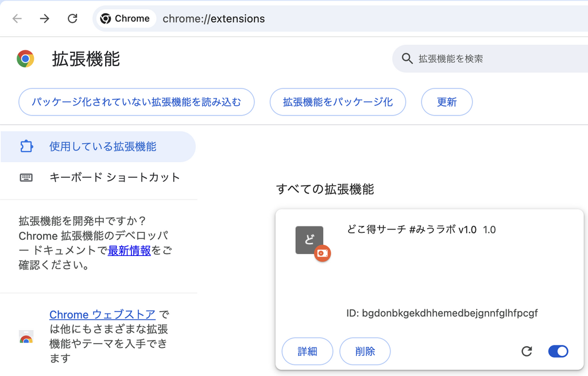Click the どこ得サーチ extension icon

tap(310, 240)
